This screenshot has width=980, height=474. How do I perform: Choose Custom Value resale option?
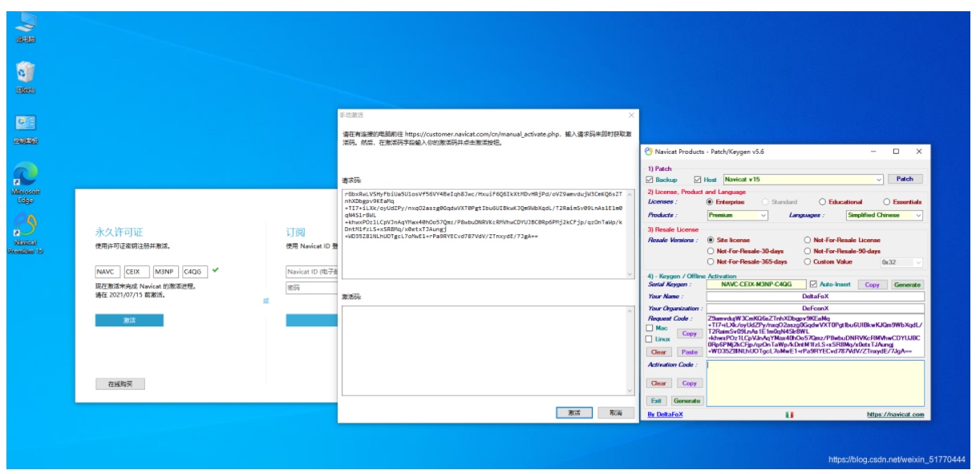(x=807, y=261)
